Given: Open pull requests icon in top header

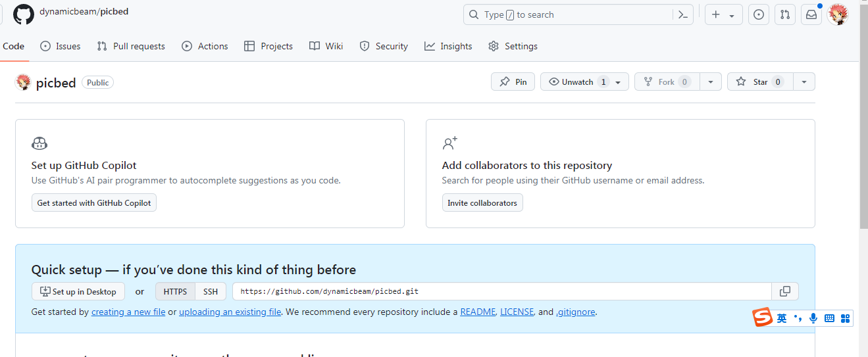Looking at the screenshot, I should click(784, 14).
